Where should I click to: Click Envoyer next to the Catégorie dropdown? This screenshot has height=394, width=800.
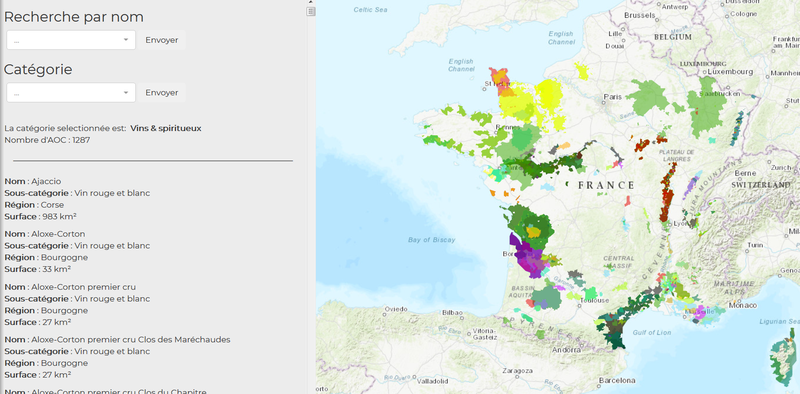pyautogui.click(x=162, y=93)
